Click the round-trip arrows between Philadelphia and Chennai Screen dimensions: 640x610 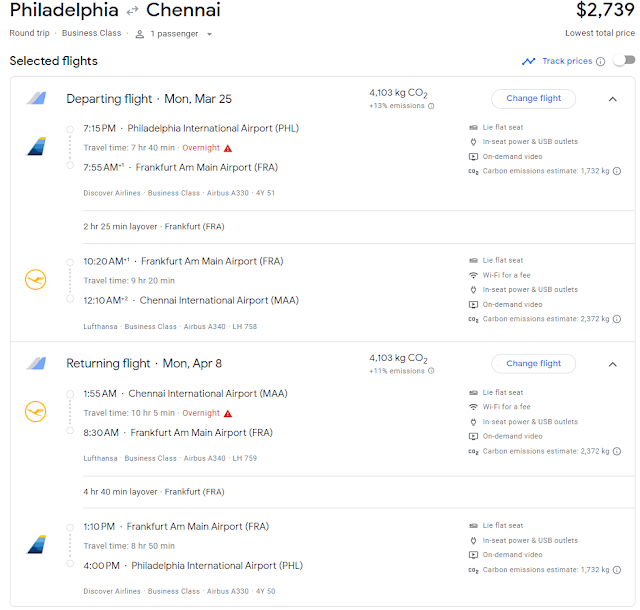133,12
